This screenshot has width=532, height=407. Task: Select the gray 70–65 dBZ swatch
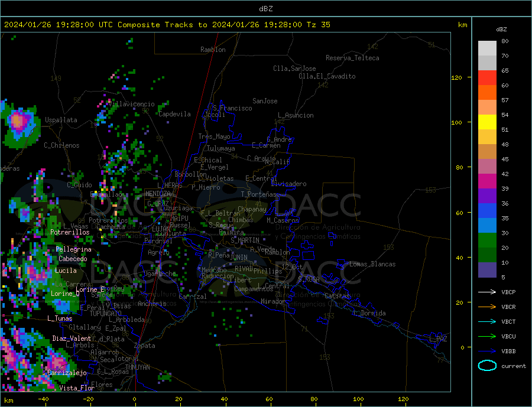pyautogui.click(x=487, y=63)
